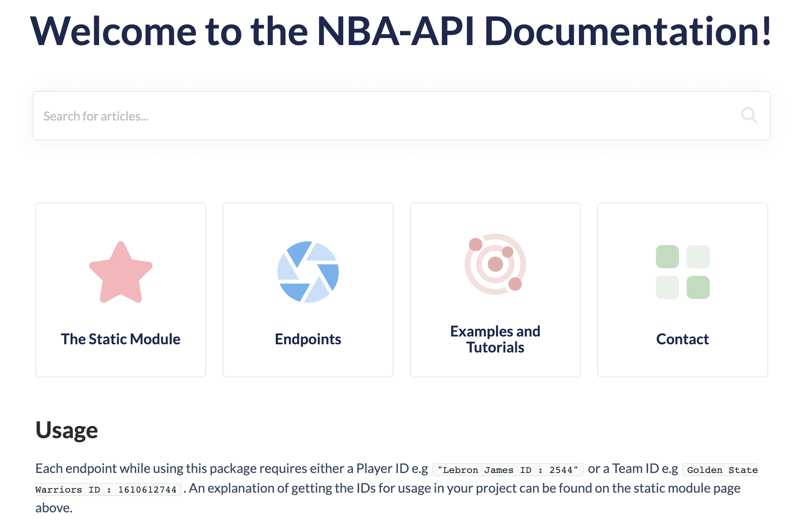801x532 pixels.
Task: Click the bottom-right green square in Contact icon
Action: point(699,287)
